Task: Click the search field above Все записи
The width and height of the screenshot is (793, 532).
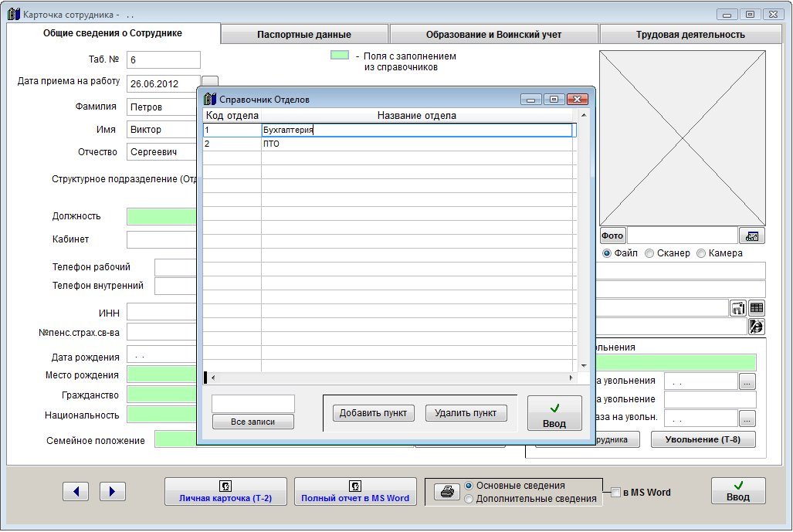Action: click(x=252, y=404)
